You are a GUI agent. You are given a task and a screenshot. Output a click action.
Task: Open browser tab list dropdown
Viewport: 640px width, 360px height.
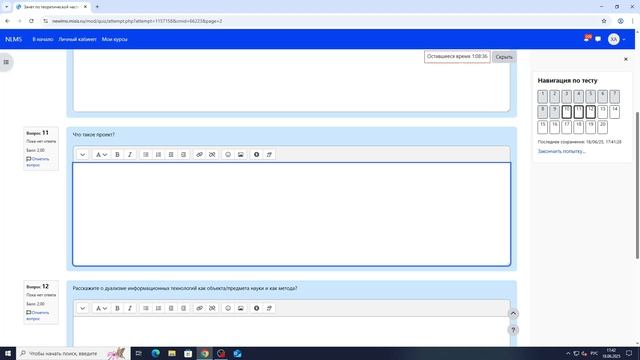point(7,7)
